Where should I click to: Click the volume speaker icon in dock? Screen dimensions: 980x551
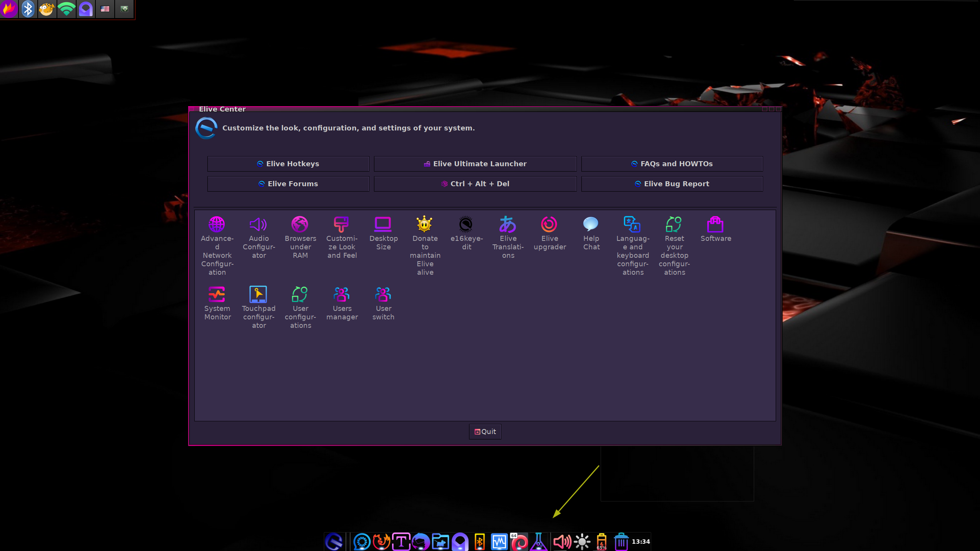point(562,541)
